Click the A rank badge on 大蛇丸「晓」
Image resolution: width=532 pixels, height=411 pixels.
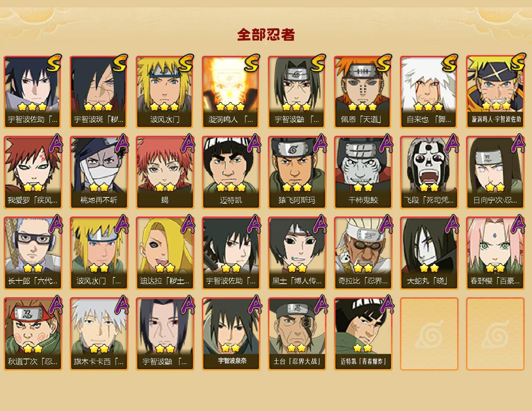(451, 224)
